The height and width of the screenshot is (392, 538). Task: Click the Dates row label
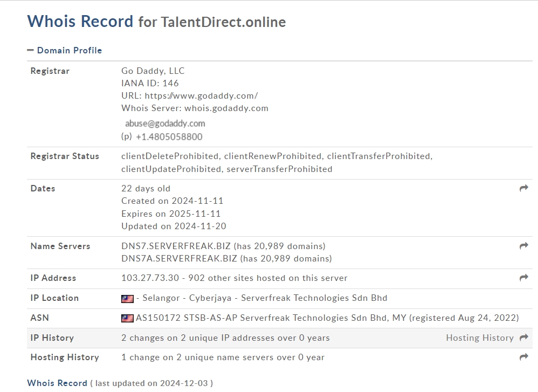43,188
